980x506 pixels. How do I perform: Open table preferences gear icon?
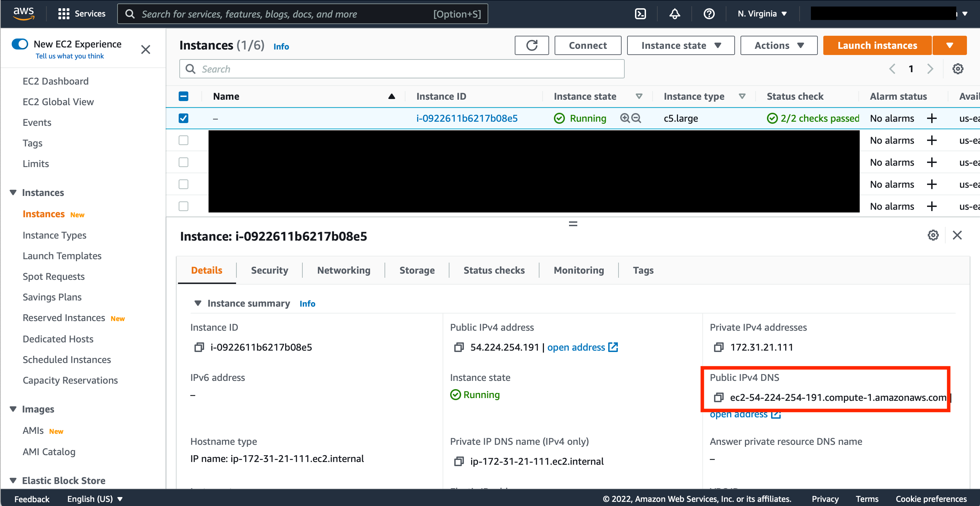point(958,69)
